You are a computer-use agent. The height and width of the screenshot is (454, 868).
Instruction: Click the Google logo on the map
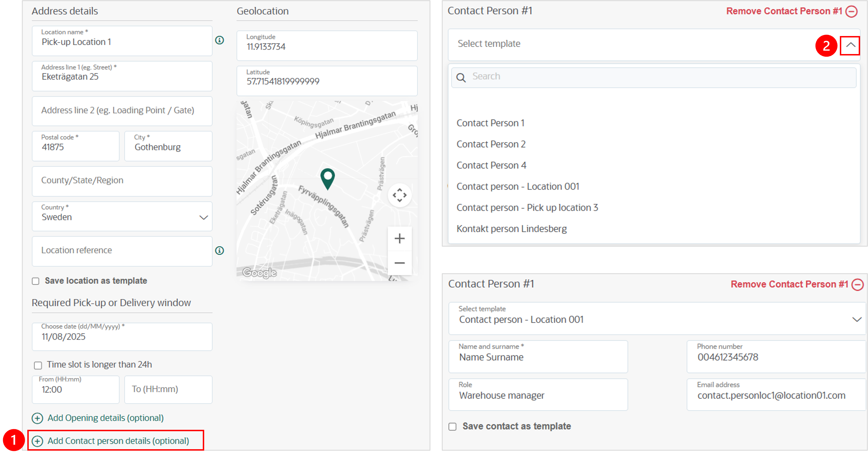coord(259,273)
